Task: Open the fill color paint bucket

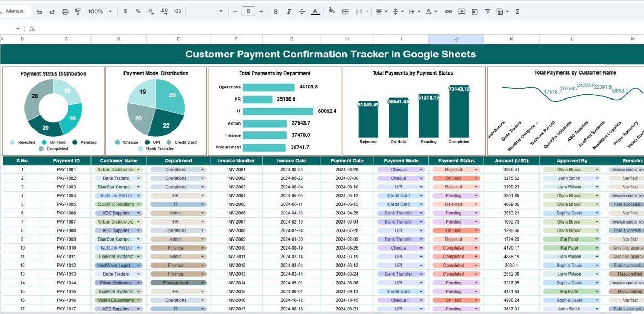Action: tap(332, 11)
